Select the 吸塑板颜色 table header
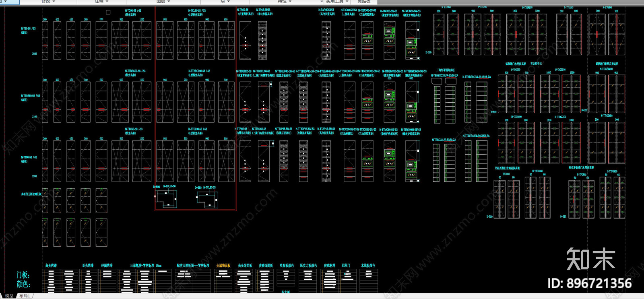Screen dimensions: 644x299 [x=287, y=266]
